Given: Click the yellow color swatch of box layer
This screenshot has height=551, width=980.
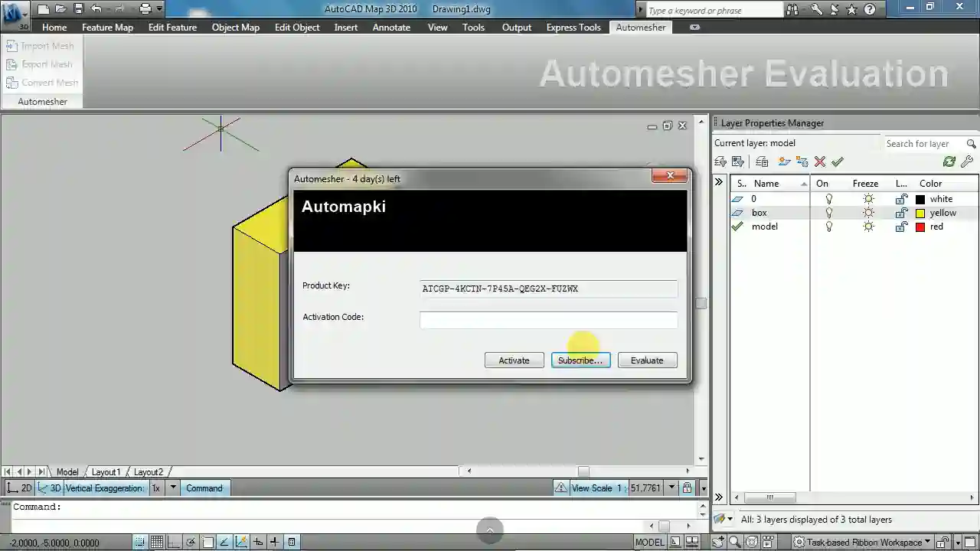Looking at the screenshot, I should 920,213.
